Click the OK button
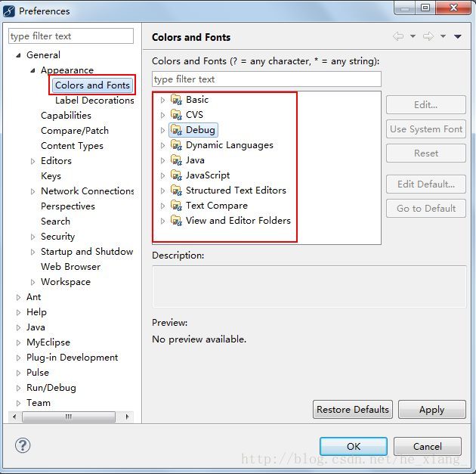Image resolution: width=476 pixels, height=474 pixels. [354, 446]
